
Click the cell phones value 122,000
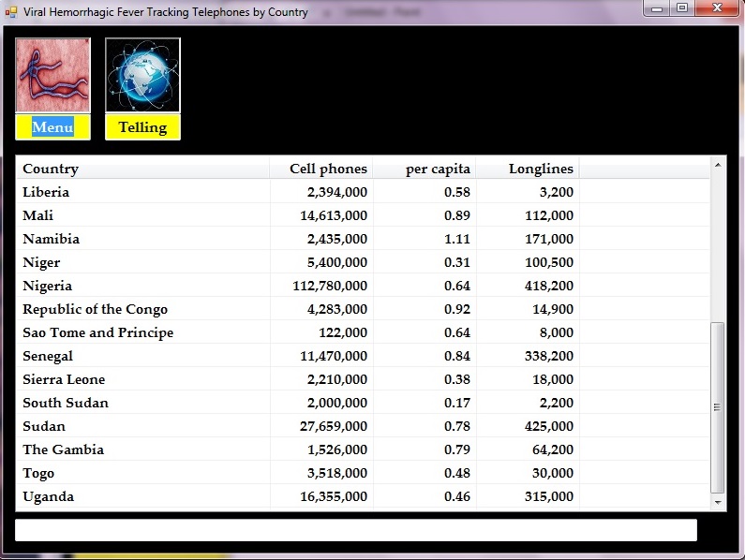point(343,332)
